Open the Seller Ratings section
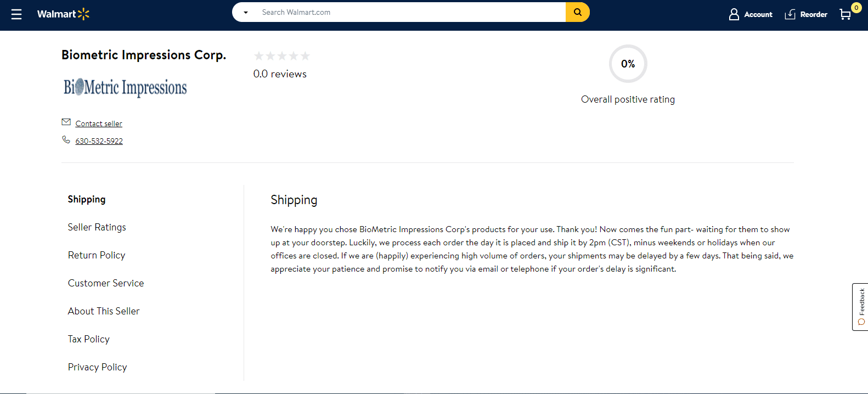The width and height of the screenshot is (868, 394). coord(97,227)
